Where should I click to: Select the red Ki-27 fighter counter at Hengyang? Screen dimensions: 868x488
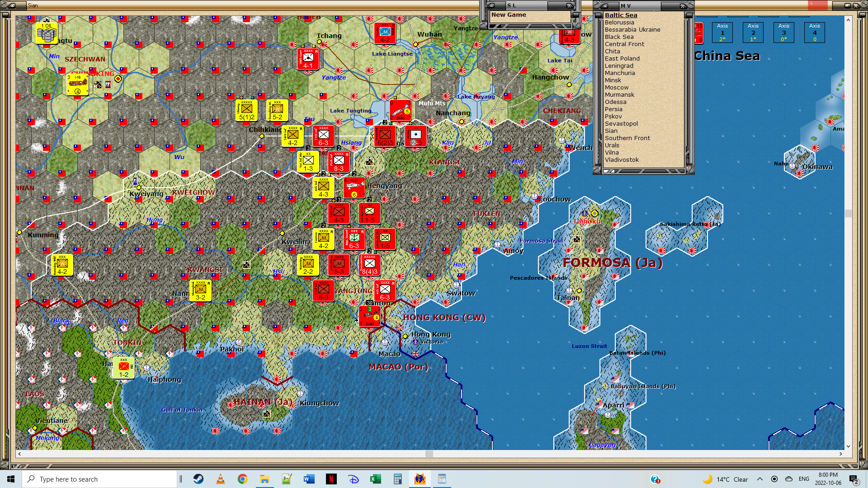coord(354,188)
